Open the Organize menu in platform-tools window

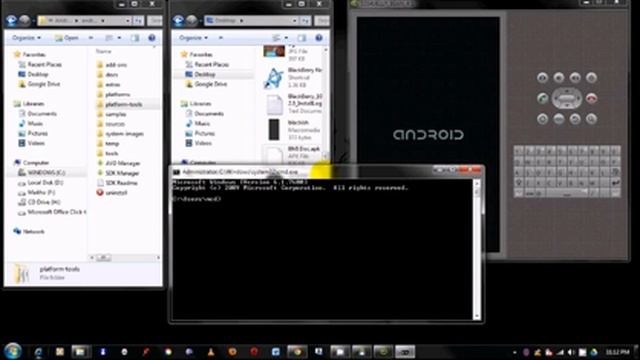[x=27, y=38]
